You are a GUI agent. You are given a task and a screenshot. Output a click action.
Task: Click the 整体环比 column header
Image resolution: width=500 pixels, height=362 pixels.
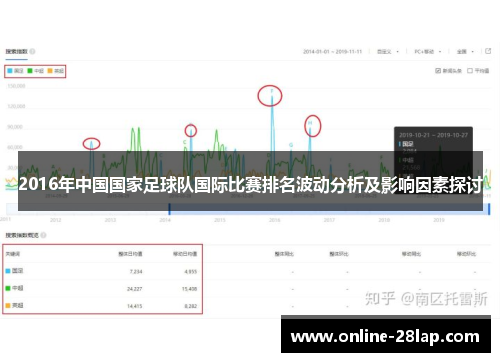point(339,254)
